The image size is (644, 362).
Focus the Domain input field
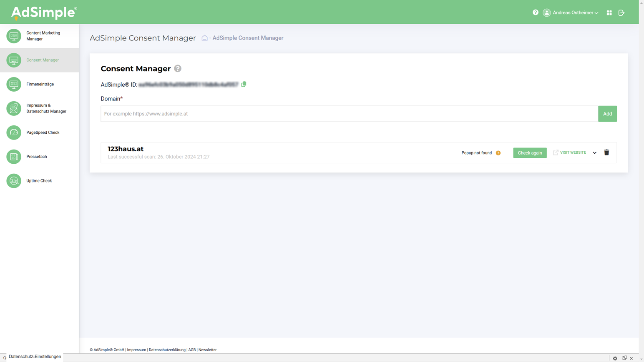(x=349, y=114)
